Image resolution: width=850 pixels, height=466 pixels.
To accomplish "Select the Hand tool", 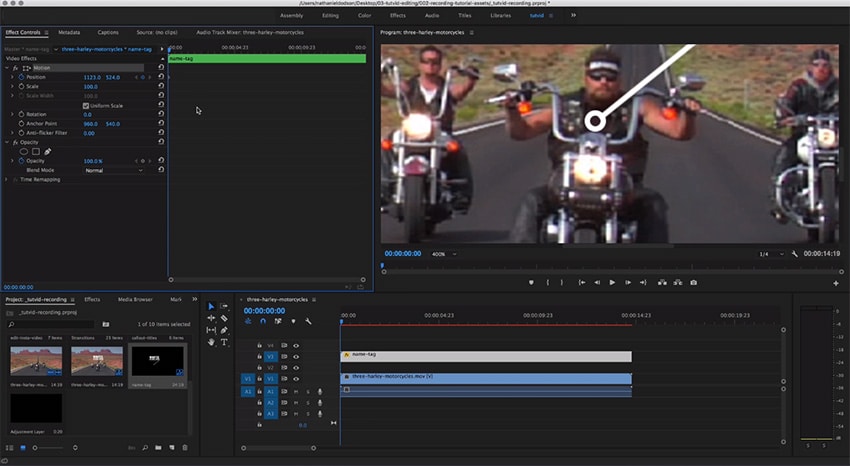I will tap(211, 342).
